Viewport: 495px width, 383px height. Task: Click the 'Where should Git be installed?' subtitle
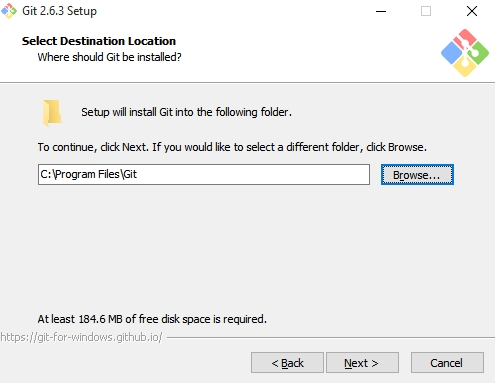[x=109, y=57]
